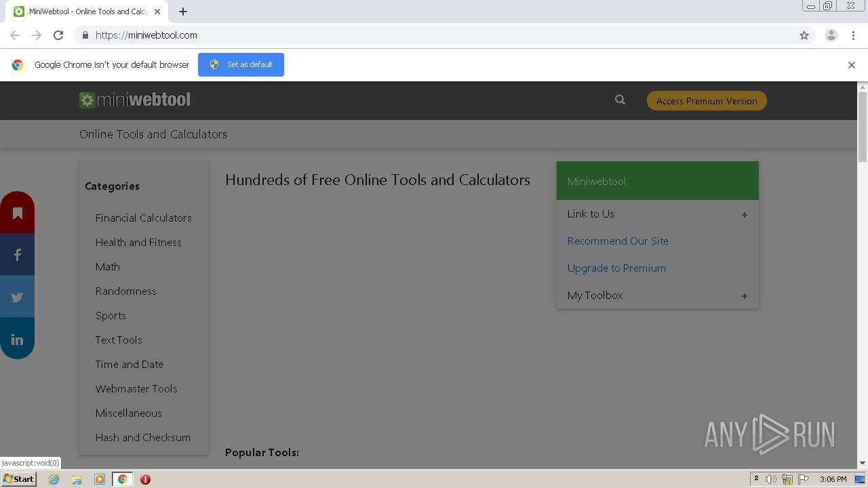Open Financial Calculators category
Image resolution: width=868 pixels, height=488 pixels.
click(143, 218)
